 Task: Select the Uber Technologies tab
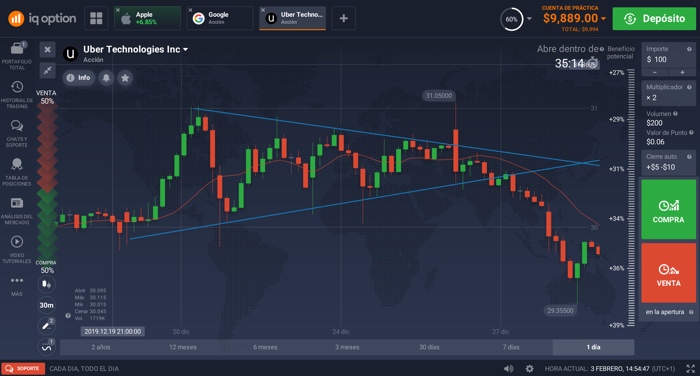coord(293,18)
